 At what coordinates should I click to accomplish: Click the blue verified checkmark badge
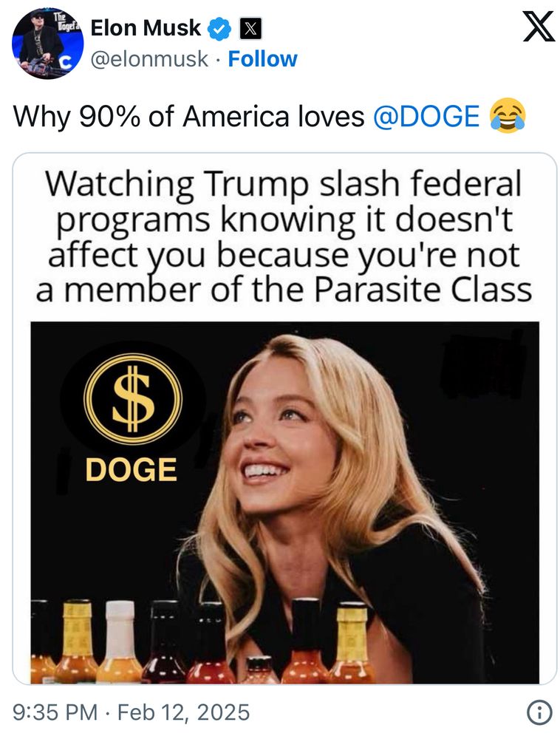219,28
